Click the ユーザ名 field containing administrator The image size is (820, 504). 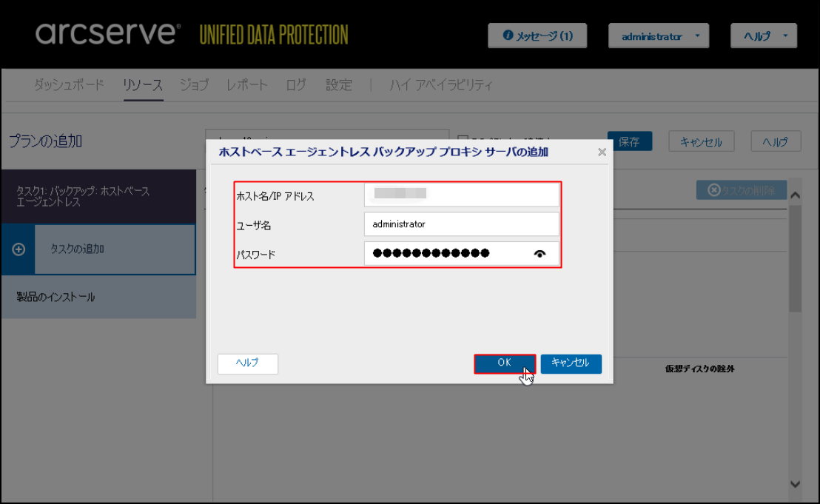(x=461, y=224)
